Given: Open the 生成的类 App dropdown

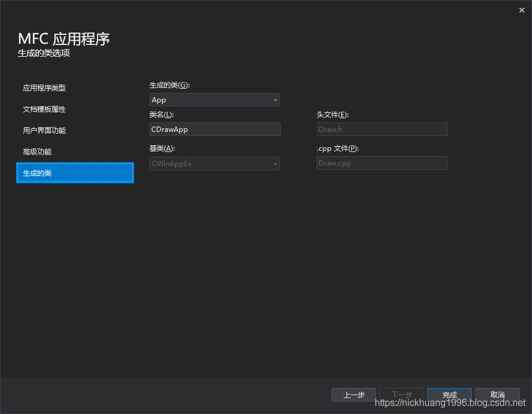Looking at the screenshot, I should click(215, 100).
